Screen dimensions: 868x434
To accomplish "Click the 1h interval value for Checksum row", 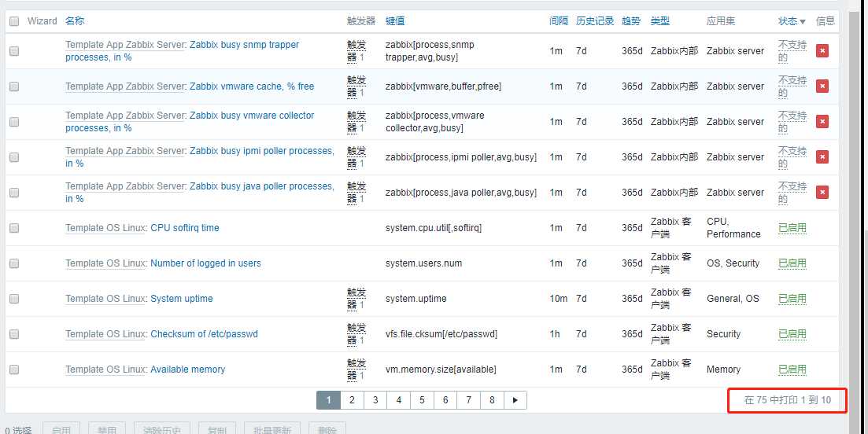I will click(555, 334).
